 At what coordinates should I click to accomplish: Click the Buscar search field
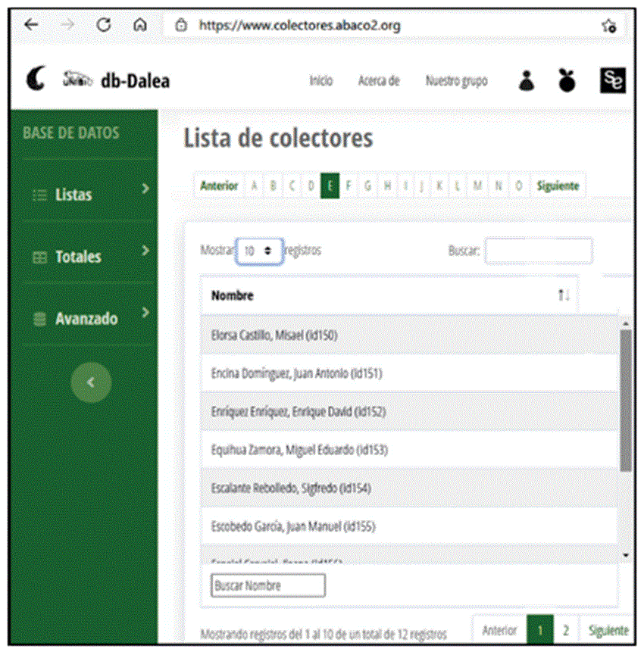point(538,251)
